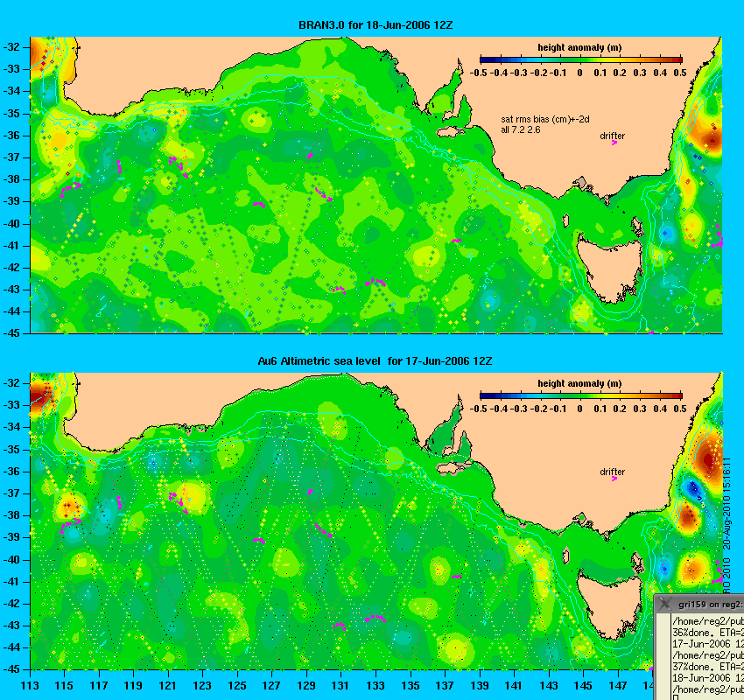The image size is (744, 700).
Task: Click Tasmania island in the top map
Action: tap(610, 268)
